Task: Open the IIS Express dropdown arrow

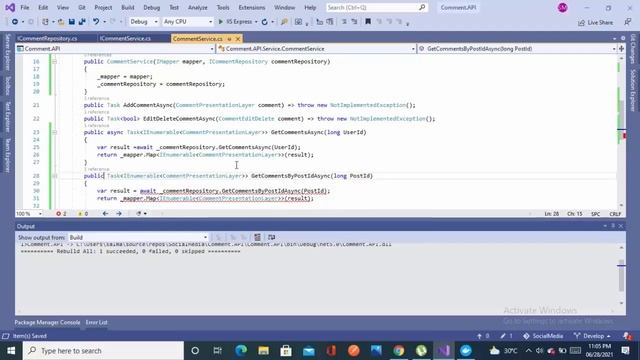Action: pyautogui.click(x=256, y=22)
